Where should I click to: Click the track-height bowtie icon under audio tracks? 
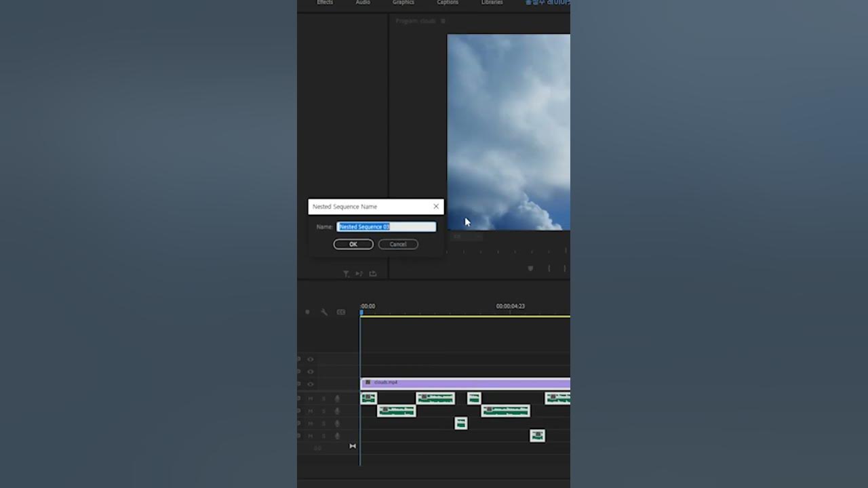coord(353,446)
